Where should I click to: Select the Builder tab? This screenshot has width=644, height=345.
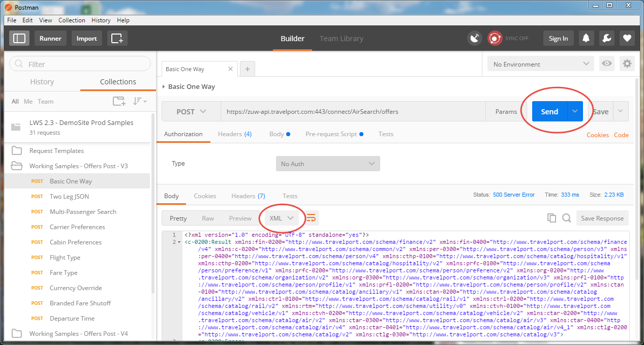(293, 39)
